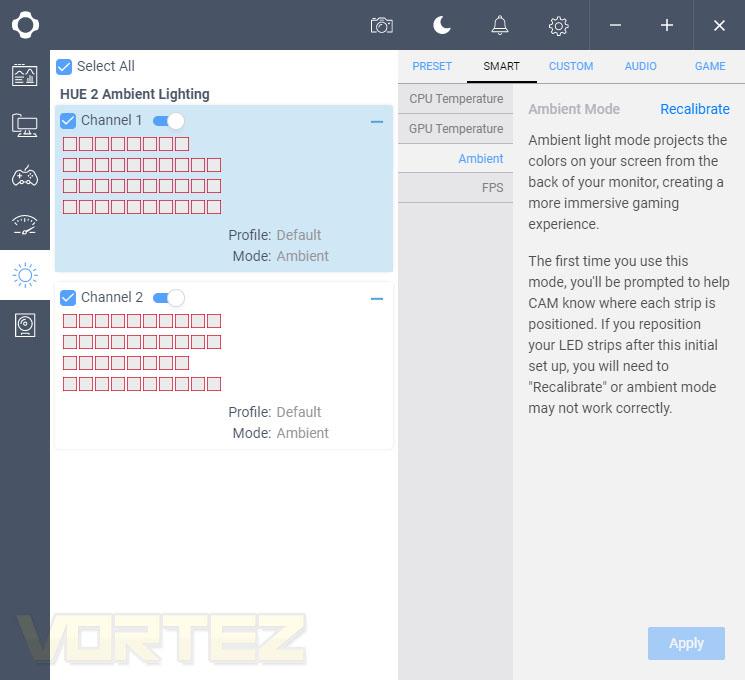Image resolution: width=745 pixels, height=680 pixels.
Task: Open the NZXT CAM logo
Action: tap(25, 25)
